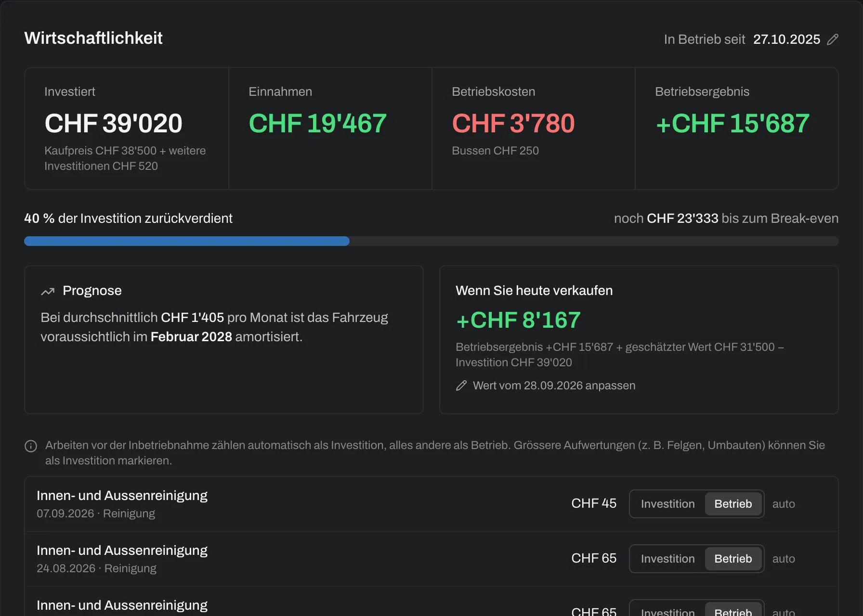Click the 27.10.2025 commissioning date

click(x=786, y=39)
